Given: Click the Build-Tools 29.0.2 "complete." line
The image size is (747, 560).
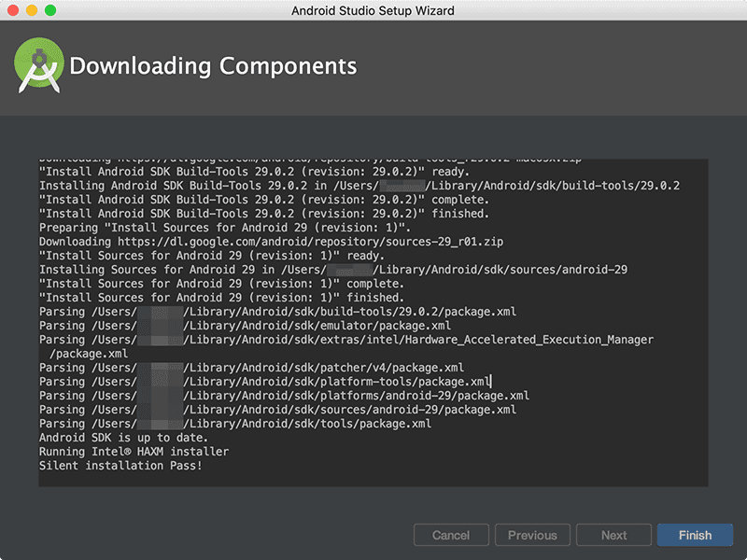Looking at the screenshot, I should point(264,200).
